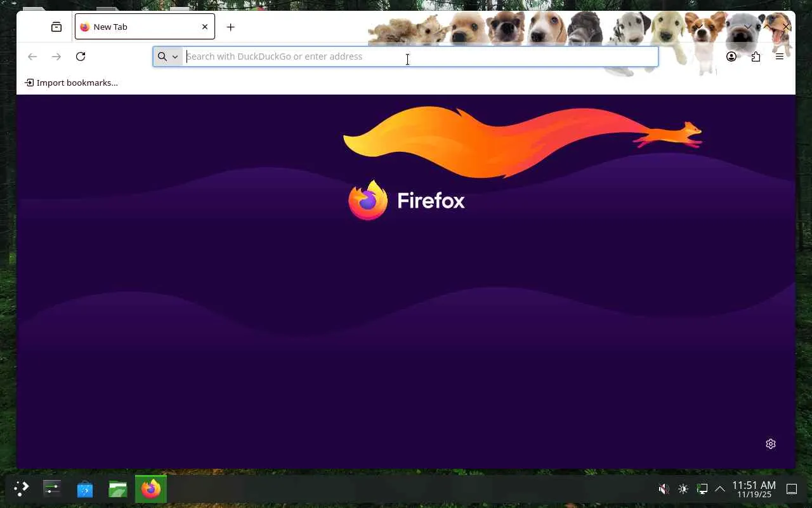The image size is (812, 508).
Task: Maximize the Firefox window
Action: (767, 27)
